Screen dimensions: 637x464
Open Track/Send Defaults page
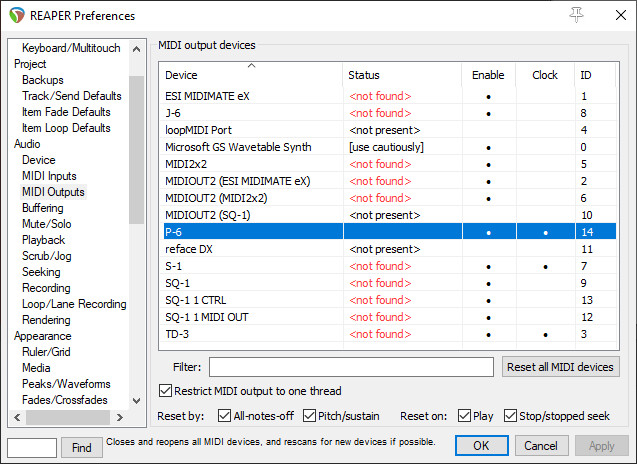pos(72,96)
